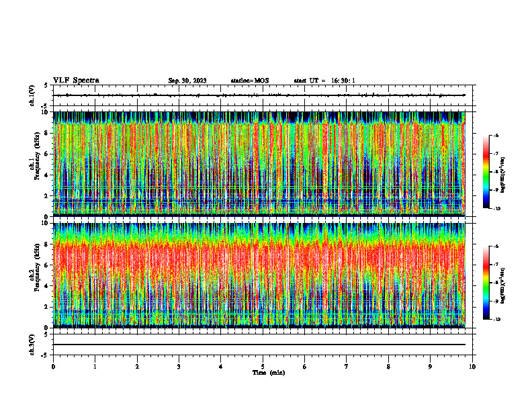Image resolution: width=532 pixels, height=411 pixels.
Task: Select the ch.1 "Frequency (kHz)" axis label
Action: tap(38, 156)
